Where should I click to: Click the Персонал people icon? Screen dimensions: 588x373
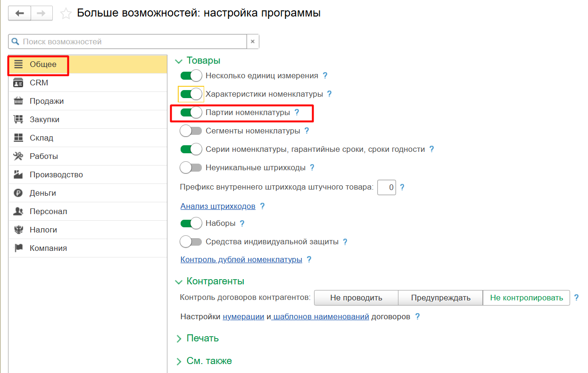coord(18,211)
